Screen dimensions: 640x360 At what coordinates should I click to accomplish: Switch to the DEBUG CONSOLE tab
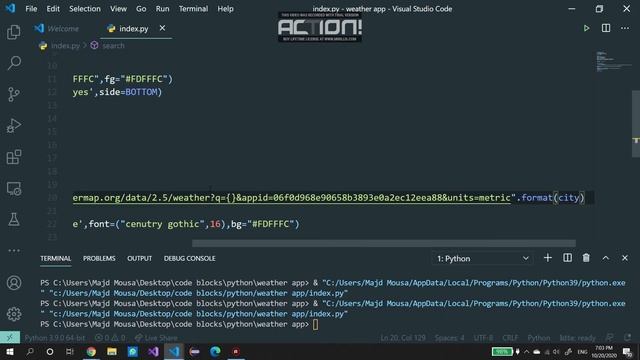pos(189,258)
